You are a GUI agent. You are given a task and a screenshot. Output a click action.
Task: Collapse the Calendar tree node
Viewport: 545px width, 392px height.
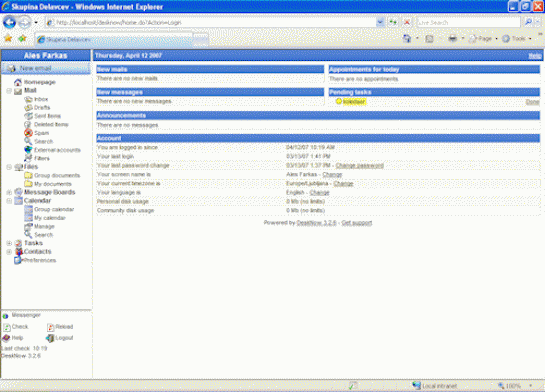pyautogui.click(x=9, y=201)
